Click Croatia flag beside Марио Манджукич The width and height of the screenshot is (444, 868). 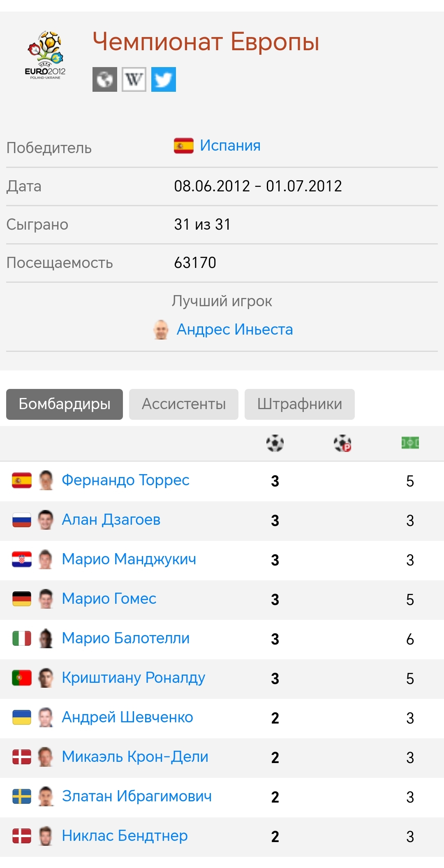tap(22, 560)
